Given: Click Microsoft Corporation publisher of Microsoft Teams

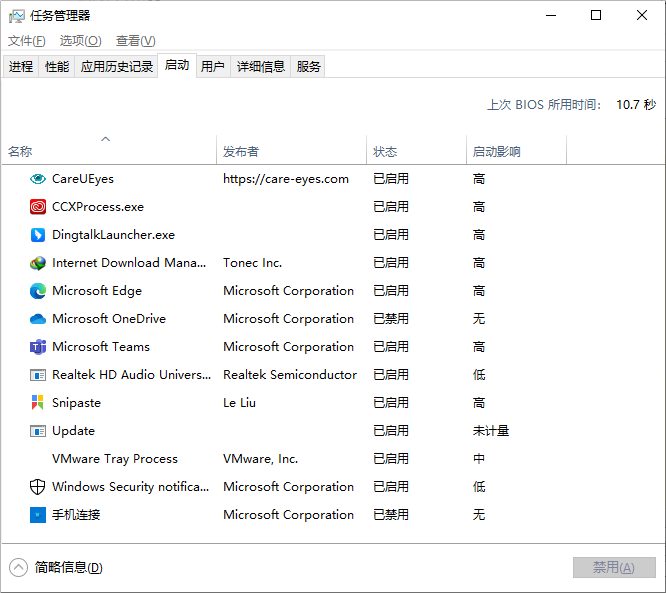Looking at the screenshot, I should click(x=288, y=347).
